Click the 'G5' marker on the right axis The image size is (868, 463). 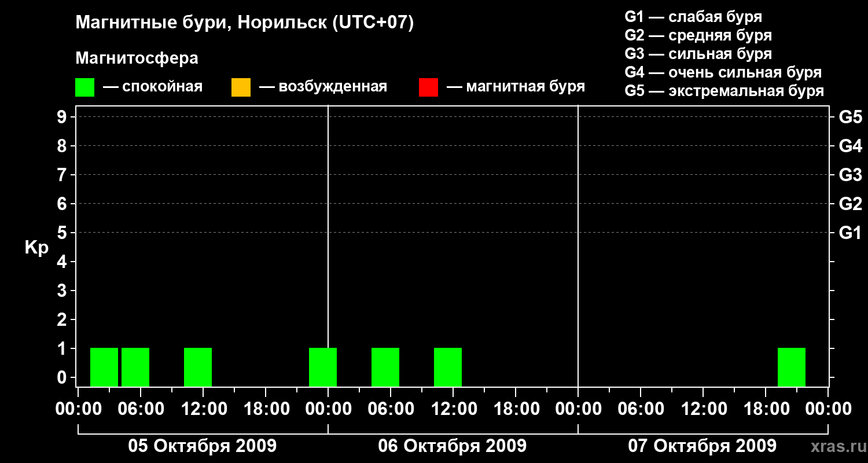click(x=851, y=117)
